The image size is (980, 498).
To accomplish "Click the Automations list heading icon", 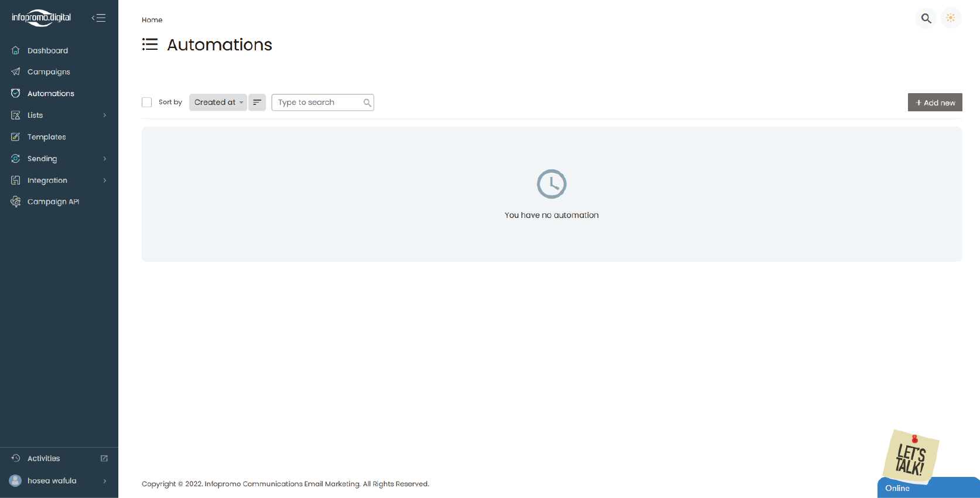I will (x=150, y=45).
